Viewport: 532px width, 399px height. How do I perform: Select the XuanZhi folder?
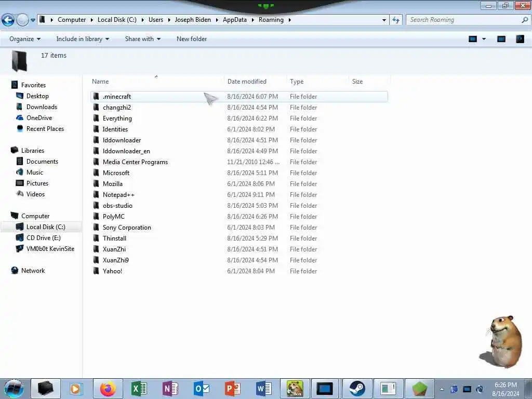pos(114,249)
